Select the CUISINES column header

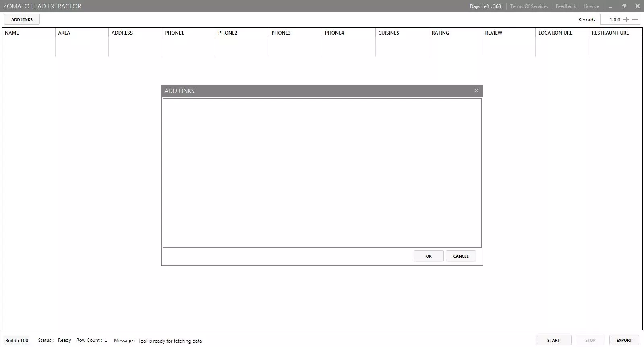tap(389, 33)
